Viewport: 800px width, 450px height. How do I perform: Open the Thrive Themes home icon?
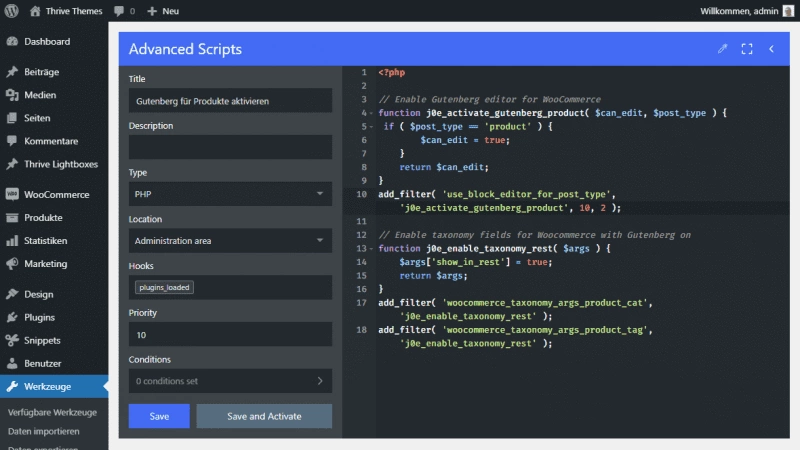35,11
